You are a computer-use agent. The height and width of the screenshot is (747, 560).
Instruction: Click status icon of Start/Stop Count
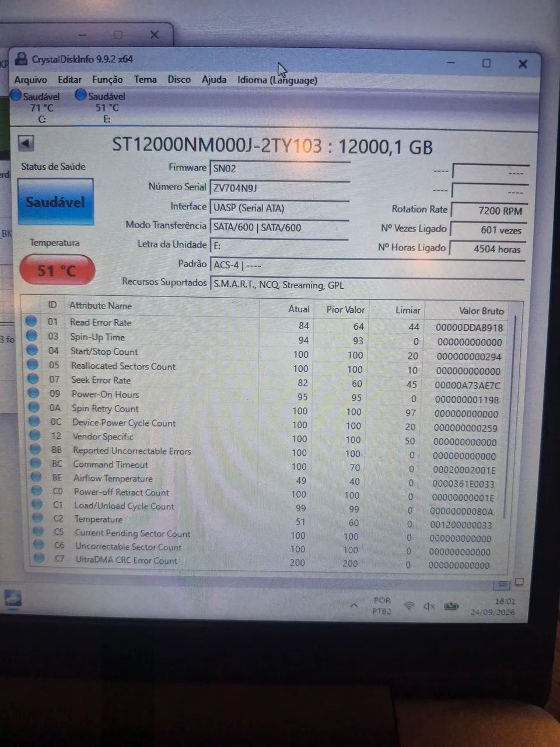[x=32, y=350]
